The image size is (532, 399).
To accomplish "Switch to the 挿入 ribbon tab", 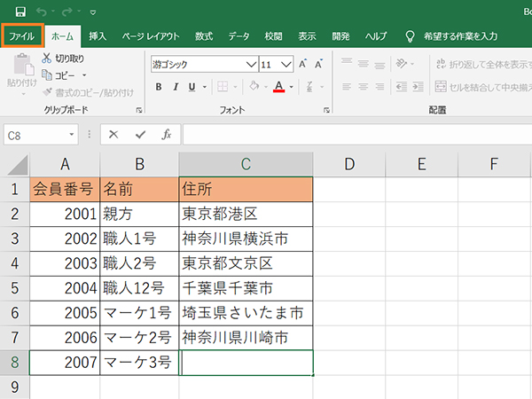I will [x=98, y=36].
